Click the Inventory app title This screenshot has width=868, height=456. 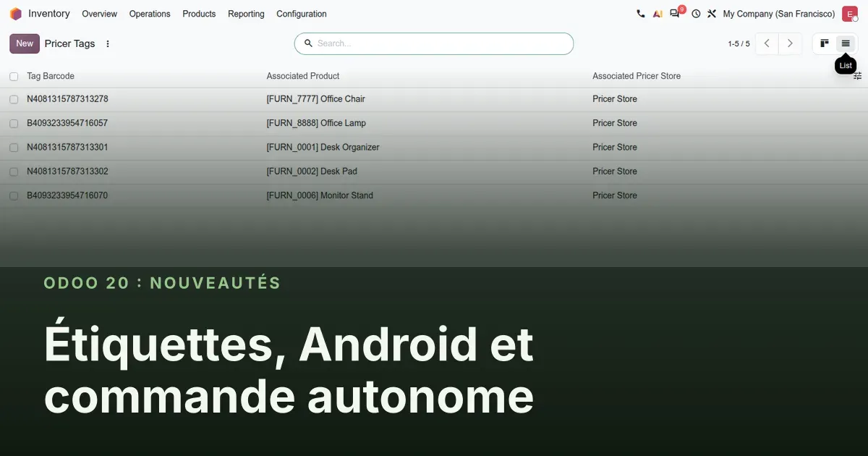49,14
